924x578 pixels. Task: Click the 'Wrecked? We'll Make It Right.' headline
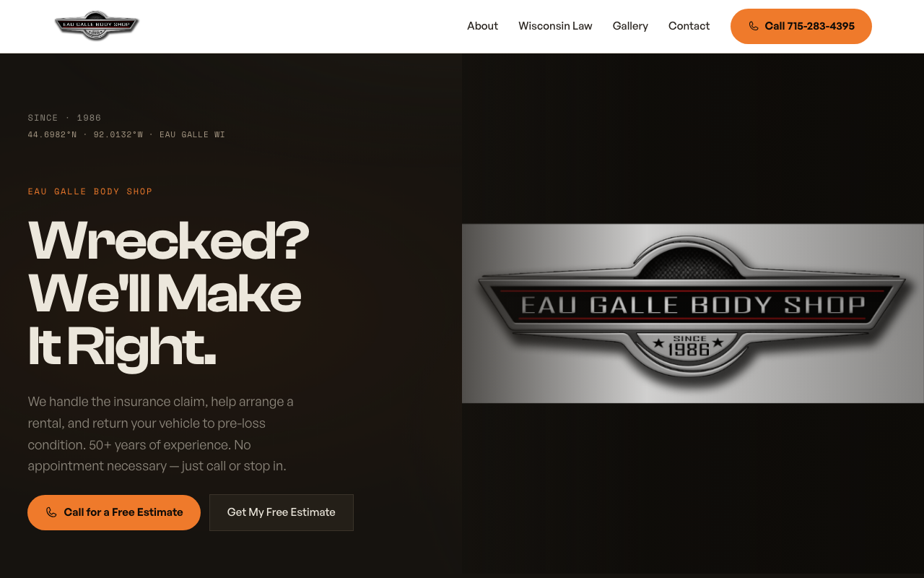coord(168,294)
